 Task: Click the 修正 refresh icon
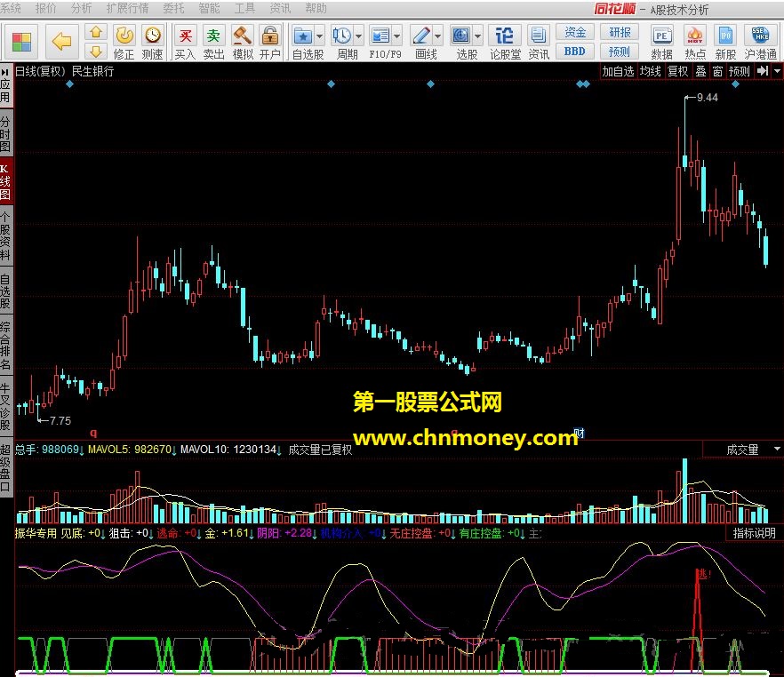pos(124,36)
